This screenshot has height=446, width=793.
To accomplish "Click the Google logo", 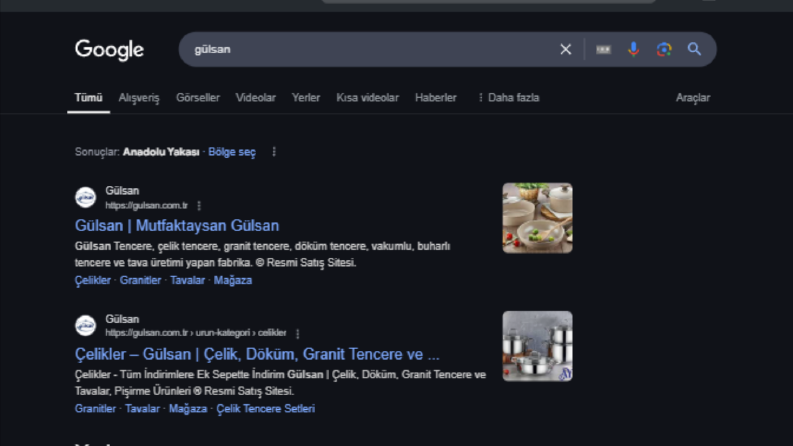I will pos(109,50).
